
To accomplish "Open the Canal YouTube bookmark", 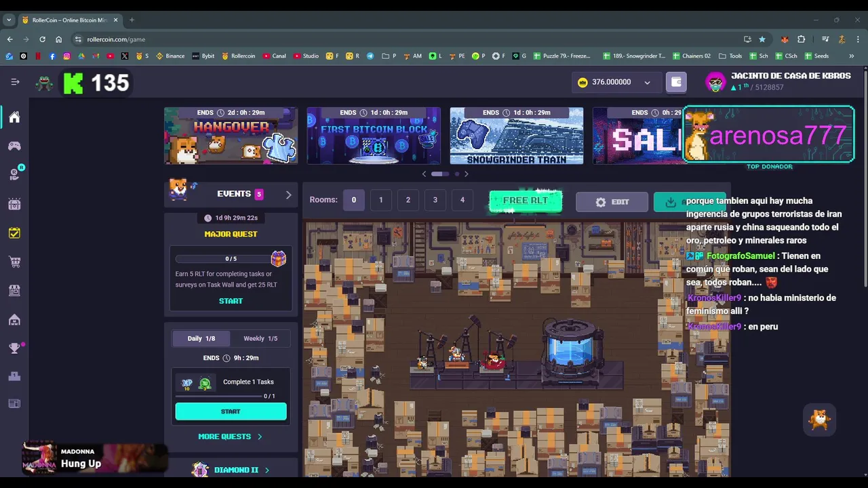I will pyautogui.click(x=274, y=56).
